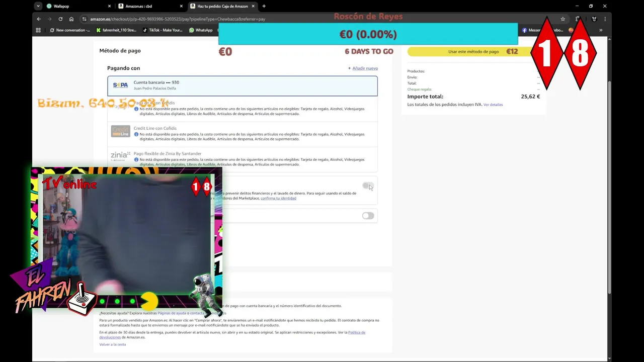This screenshot has height=362, width=644.
Task: Open the Chrome profile avatar
Action: [594, 19]
